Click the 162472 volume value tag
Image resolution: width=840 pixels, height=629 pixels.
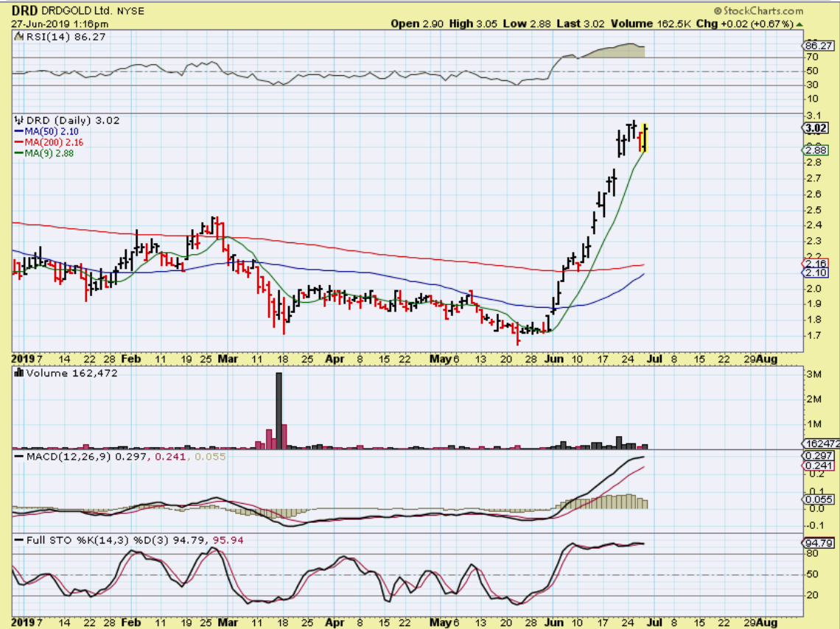tap(818, 444)
